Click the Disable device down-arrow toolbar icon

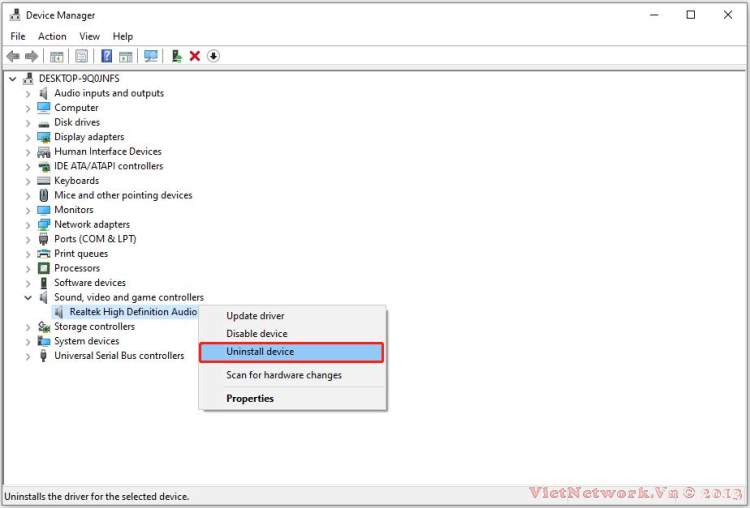point(213,56)
